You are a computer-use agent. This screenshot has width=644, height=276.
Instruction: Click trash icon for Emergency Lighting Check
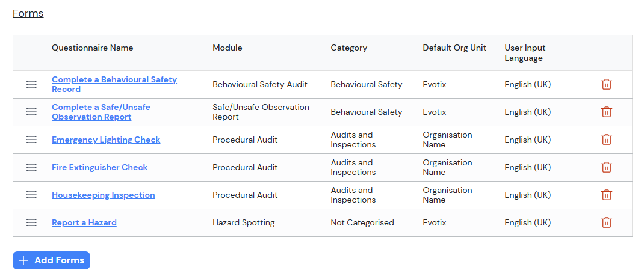tap(607, 140)
